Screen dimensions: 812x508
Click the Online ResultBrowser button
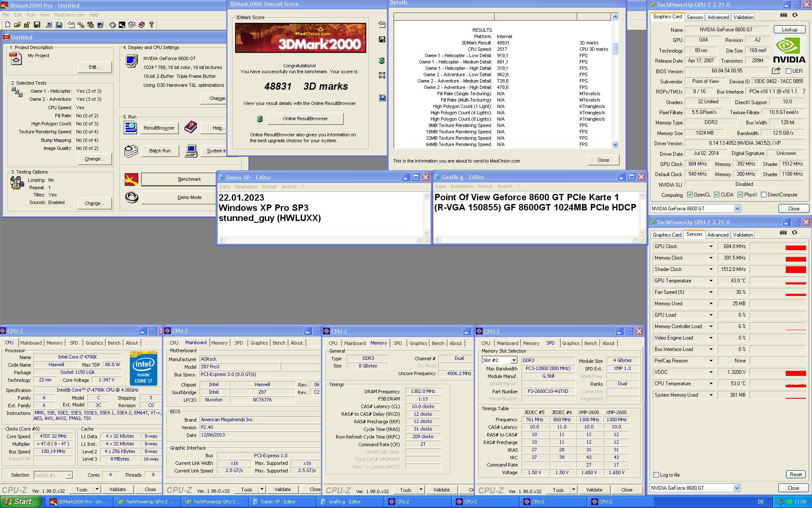(x=305, y=119)
